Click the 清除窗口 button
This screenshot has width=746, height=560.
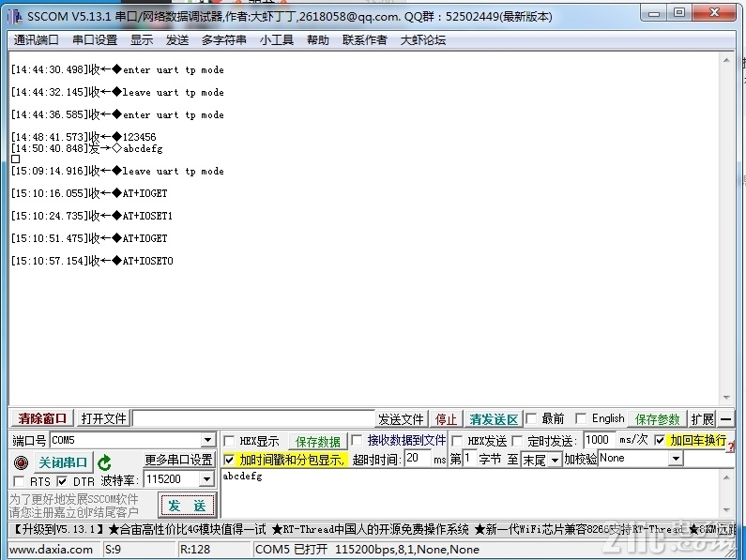pos(42,418)
